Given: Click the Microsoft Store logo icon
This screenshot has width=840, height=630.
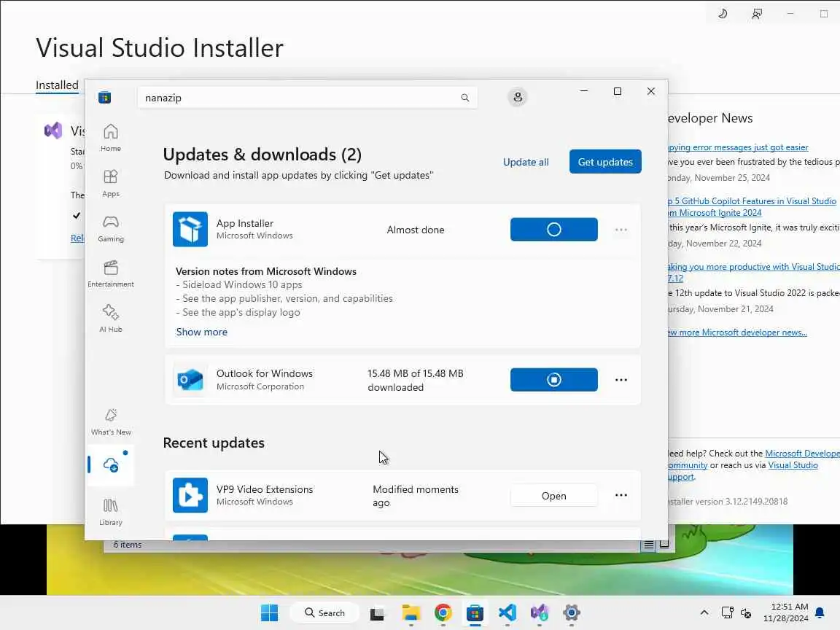Looking at the screenshot, I should pyautogui.click(x=104, y=98).
